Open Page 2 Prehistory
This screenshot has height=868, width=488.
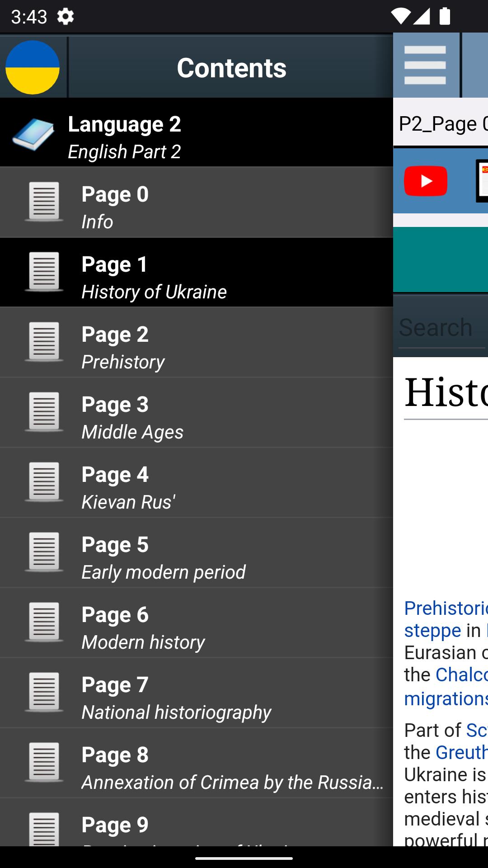pyautogui.click(x=196, y=343)
